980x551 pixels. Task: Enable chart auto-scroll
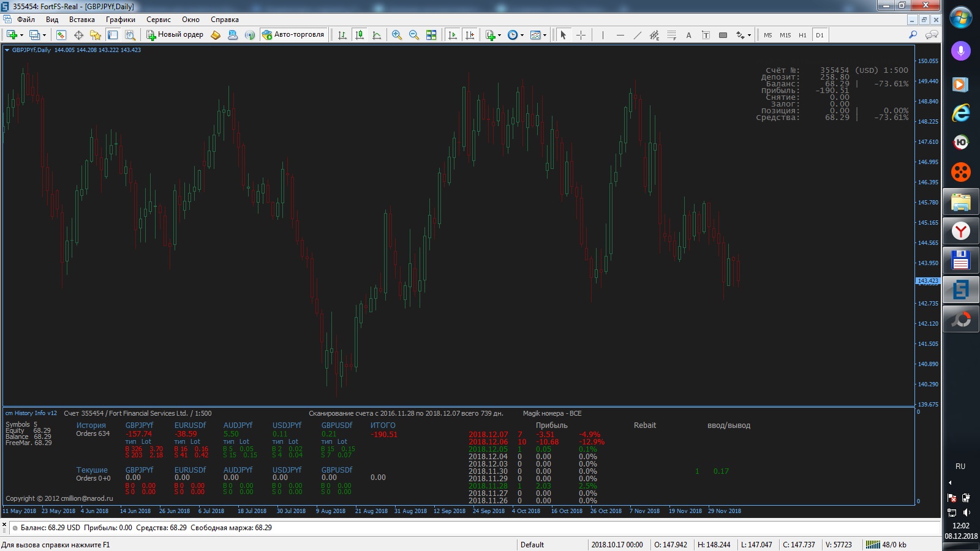[x=453, y=35]
